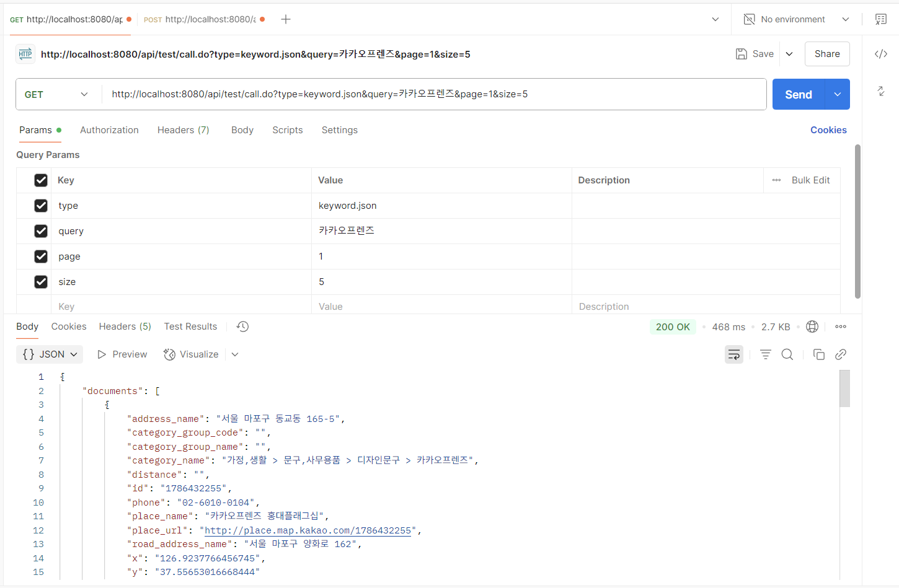Open the Test Results tab

click(191, 327)
